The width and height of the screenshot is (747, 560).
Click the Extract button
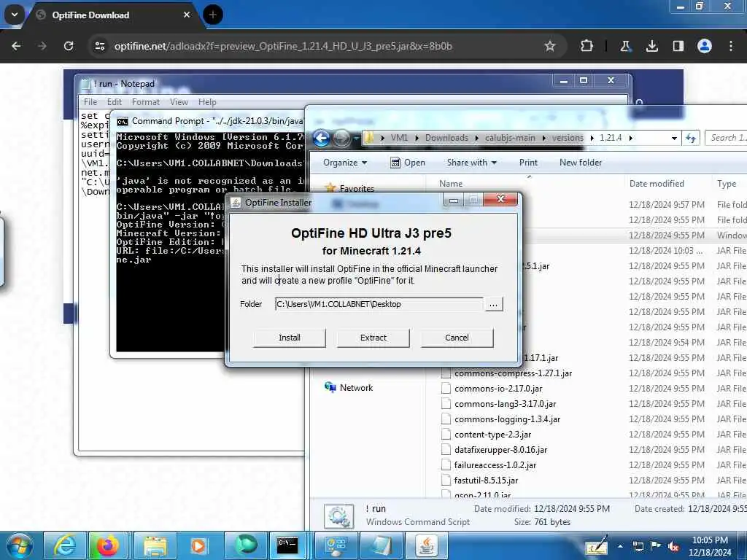[x=373, y=338]
